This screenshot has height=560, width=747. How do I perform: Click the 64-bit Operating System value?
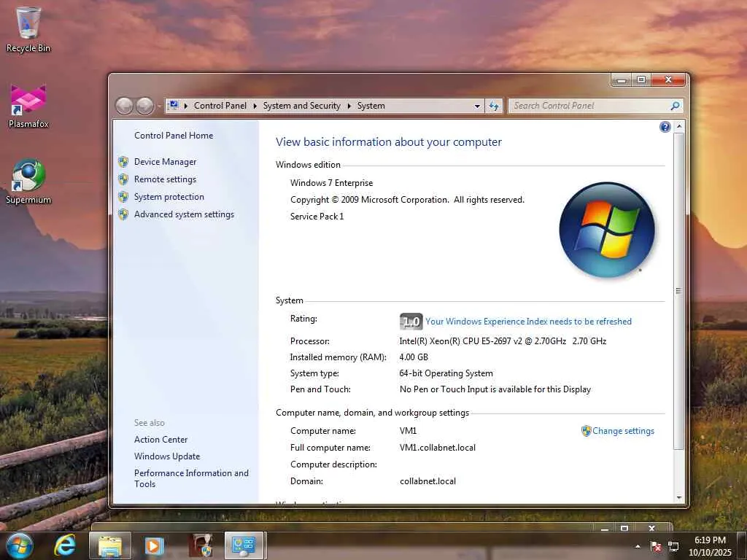tap(446, 373)
